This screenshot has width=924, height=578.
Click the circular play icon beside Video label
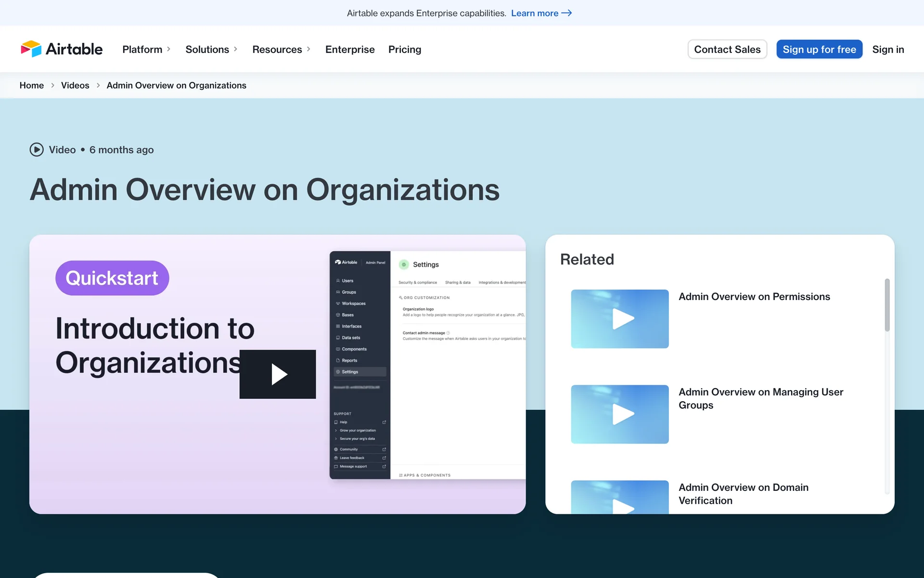click(x=37, y=150)
